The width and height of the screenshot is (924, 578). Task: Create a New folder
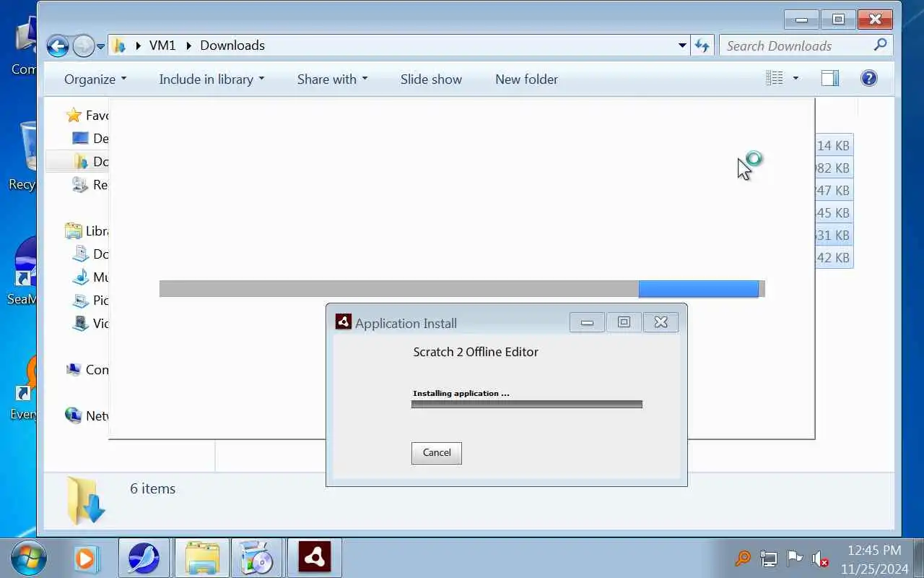click(x=526, y=79)
